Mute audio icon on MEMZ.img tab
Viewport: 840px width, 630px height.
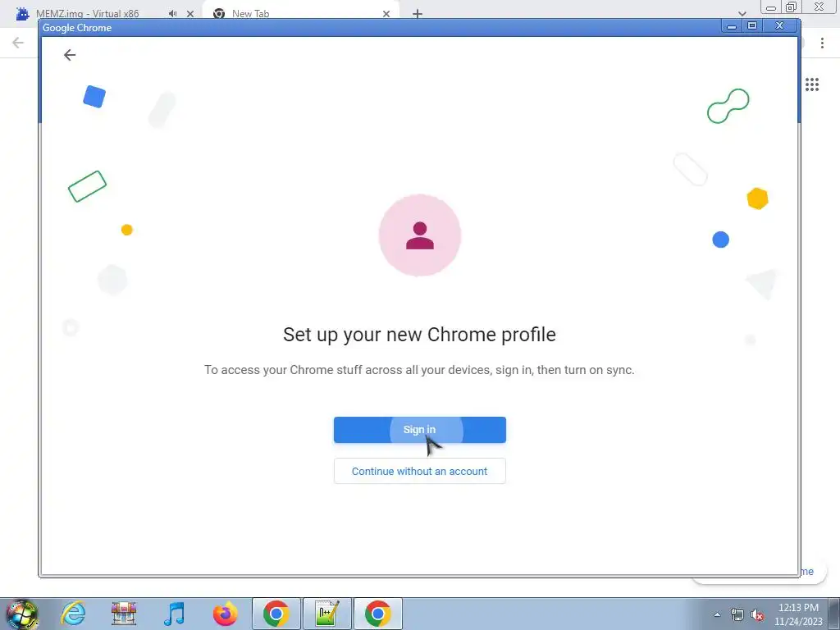[172, 13]
